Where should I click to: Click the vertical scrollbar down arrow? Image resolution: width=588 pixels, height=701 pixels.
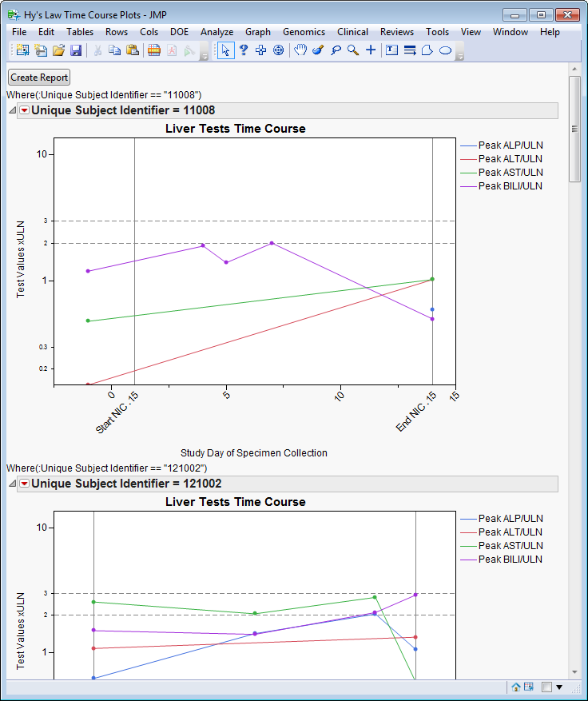[x=574, y=672]
